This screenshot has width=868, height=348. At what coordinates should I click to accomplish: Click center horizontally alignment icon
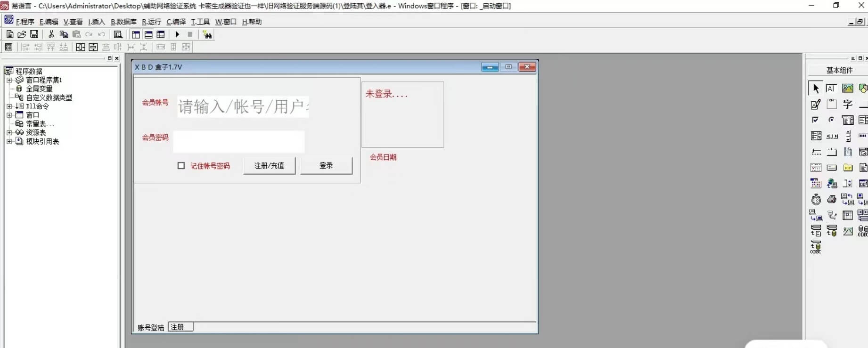tap(81, 47)
